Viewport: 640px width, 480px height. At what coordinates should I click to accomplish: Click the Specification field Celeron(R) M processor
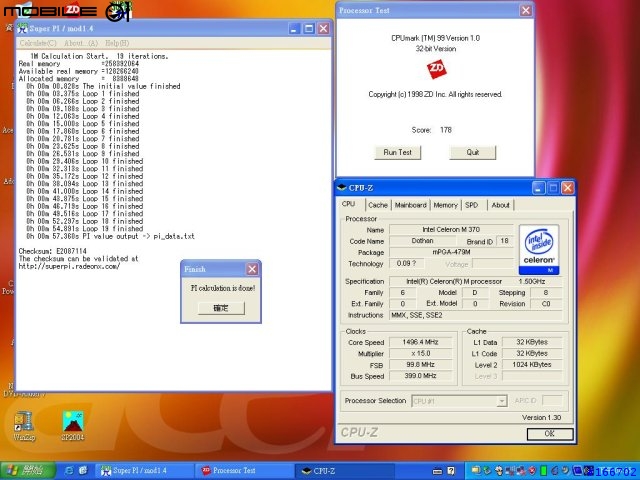pyautogui.click(x=476, y=281)
